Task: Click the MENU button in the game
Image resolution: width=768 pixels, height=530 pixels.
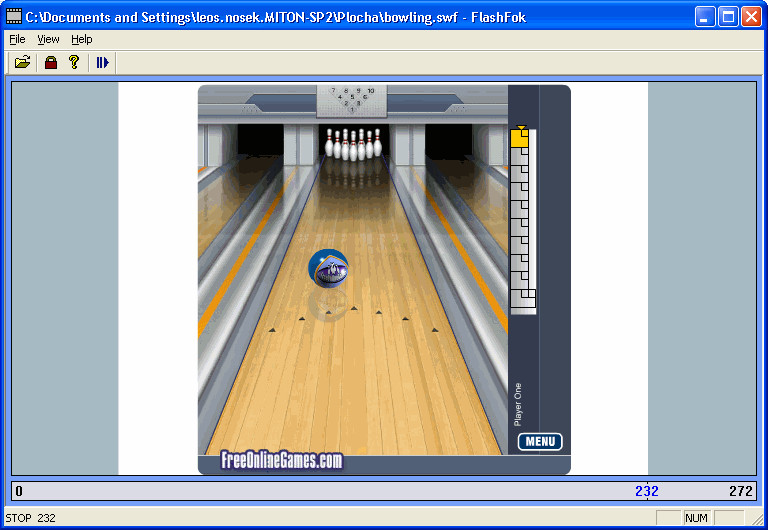Action: coord(540,441)
